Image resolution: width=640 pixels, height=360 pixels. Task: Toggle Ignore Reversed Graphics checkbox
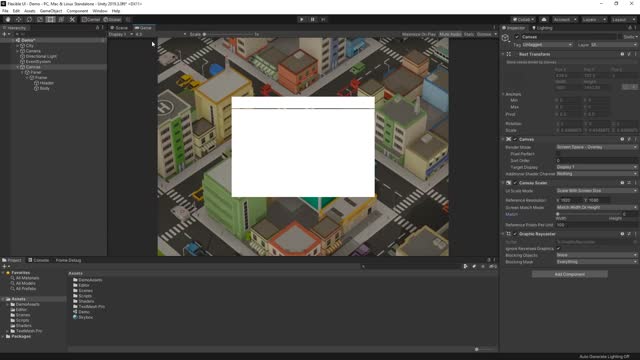[x=558, y=249]
